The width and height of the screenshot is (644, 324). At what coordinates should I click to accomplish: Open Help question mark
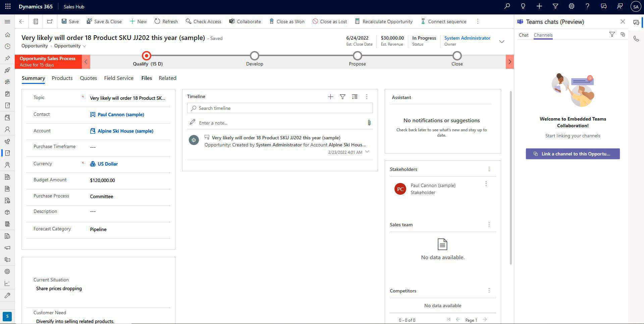coord(587,6)
